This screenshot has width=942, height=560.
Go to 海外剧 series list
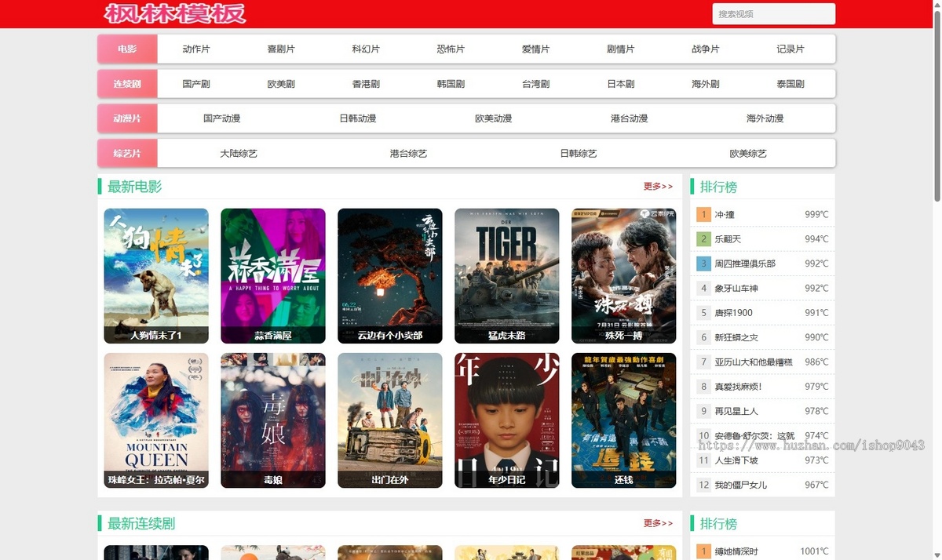705,83
